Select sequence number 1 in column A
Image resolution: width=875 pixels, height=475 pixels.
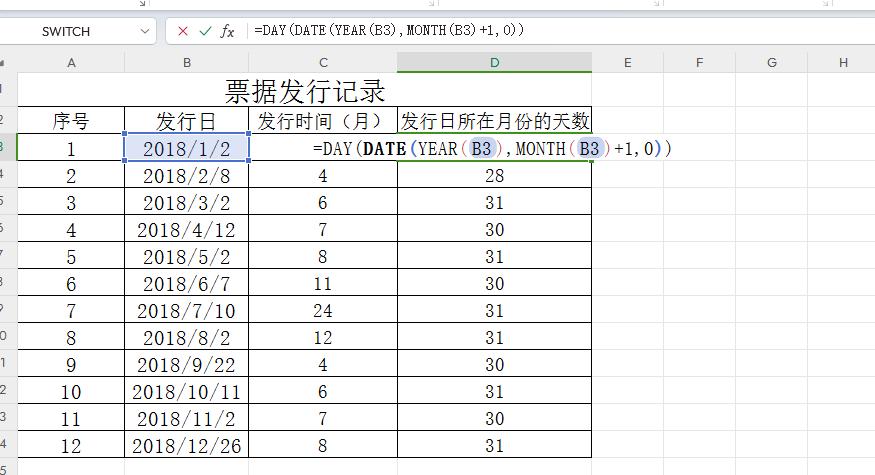[x=71, y=148]
